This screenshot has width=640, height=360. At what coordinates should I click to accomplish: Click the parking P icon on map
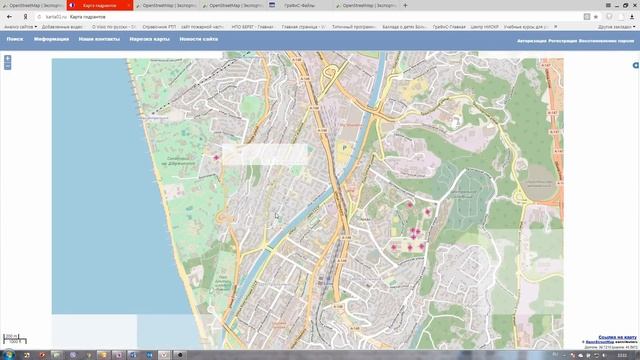tap(344, 148)
